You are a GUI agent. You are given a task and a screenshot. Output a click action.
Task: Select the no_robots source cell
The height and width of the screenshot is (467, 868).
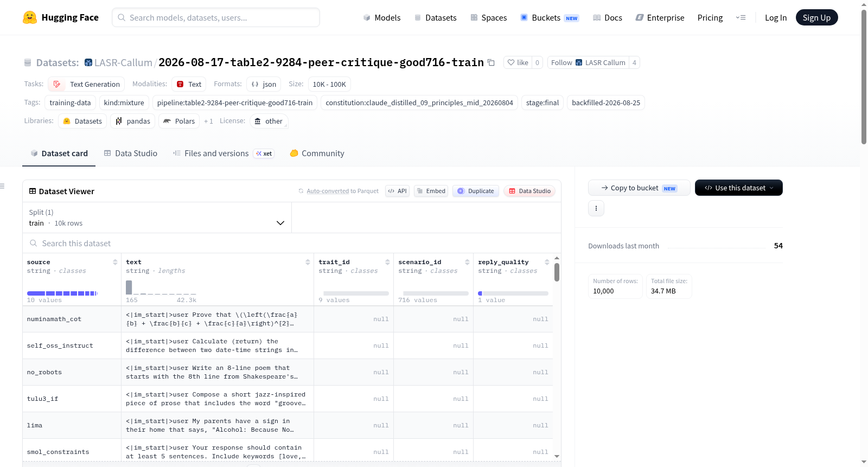pyautogui.click(x=72, y=372)
